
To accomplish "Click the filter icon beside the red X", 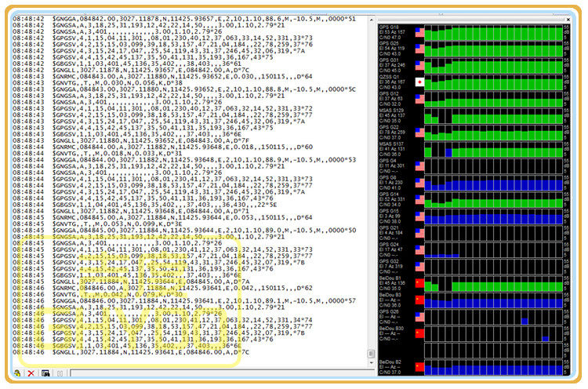I will [45, 373].
